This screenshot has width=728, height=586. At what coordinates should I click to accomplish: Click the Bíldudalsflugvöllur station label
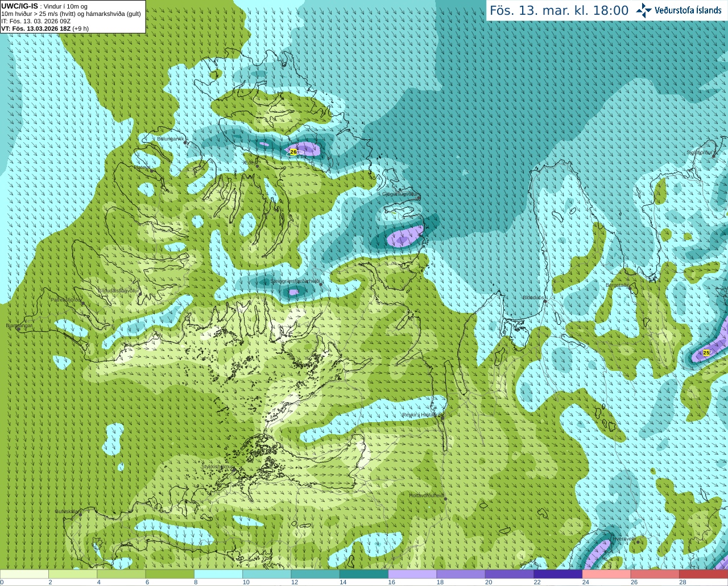(x=119, y=290)
